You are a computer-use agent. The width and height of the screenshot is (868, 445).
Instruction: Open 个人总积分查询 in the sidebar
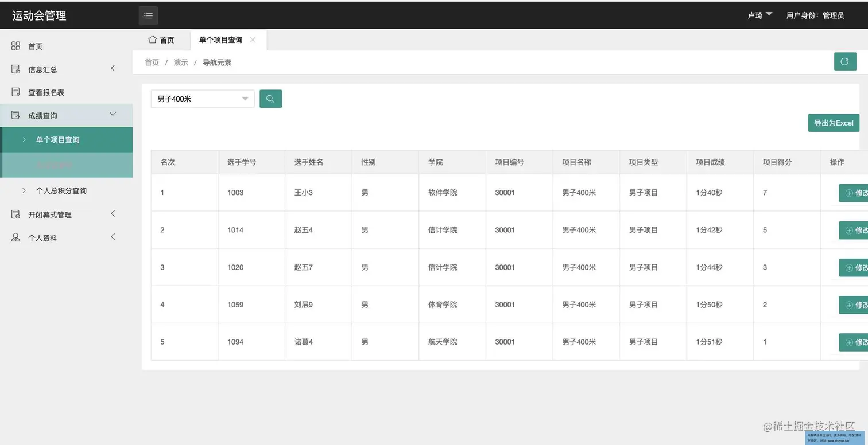pos(67,190)
